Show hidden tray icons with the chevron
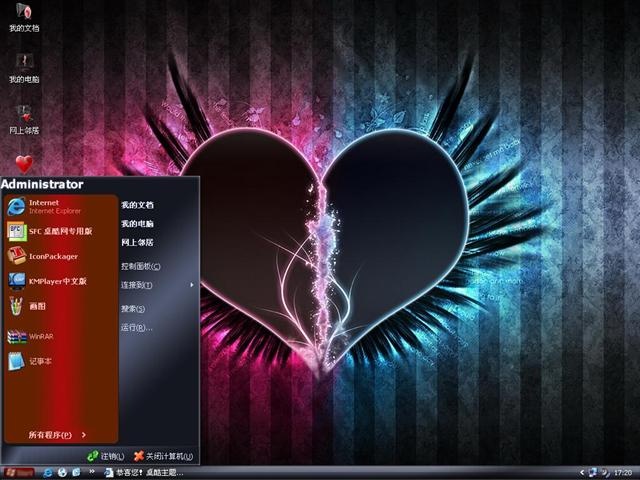 (582, 473)
